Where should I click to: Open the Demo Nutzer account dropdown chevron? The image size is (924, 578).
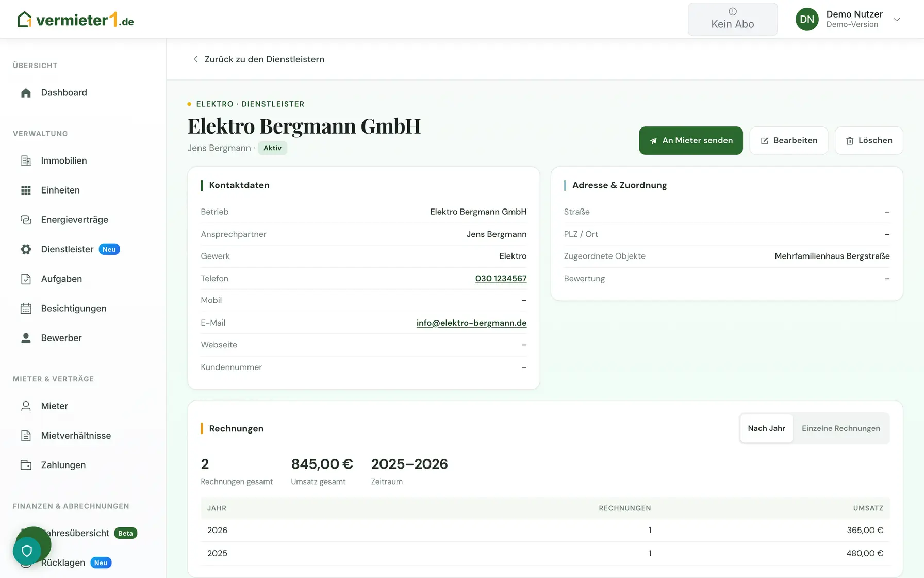(x=897, y=19)
